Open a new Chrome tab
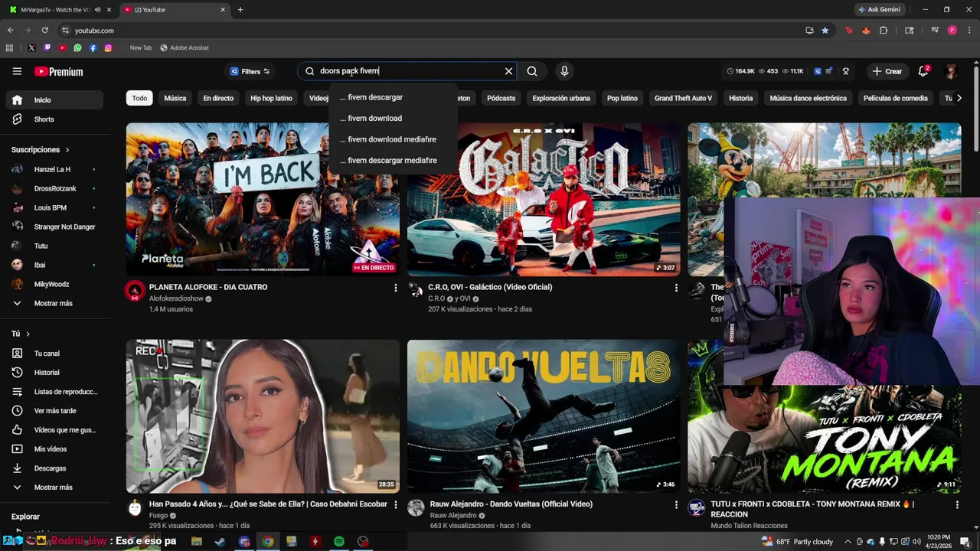Viewport: 980px width, 551px height. (240, 10)
